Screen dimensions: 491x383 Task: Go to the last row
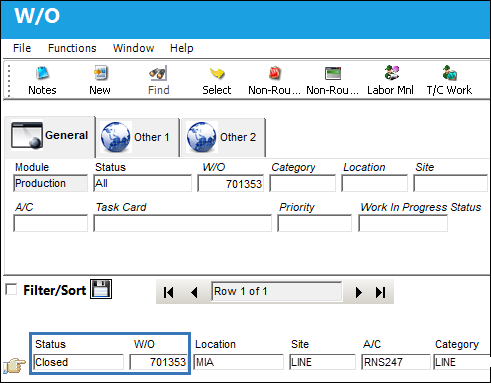(x=380, y=292)
